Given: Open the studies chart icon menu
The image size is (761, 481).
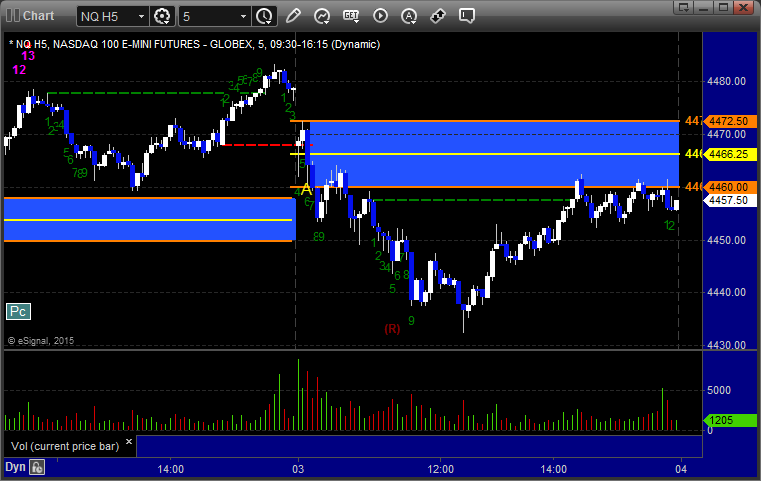Looking at the screenshot, I should [322, 16].
